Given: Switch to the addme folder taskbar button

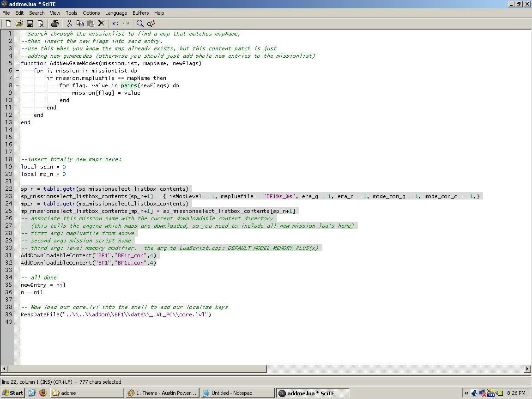Looking at the screenshot, I should coord(87,393).
